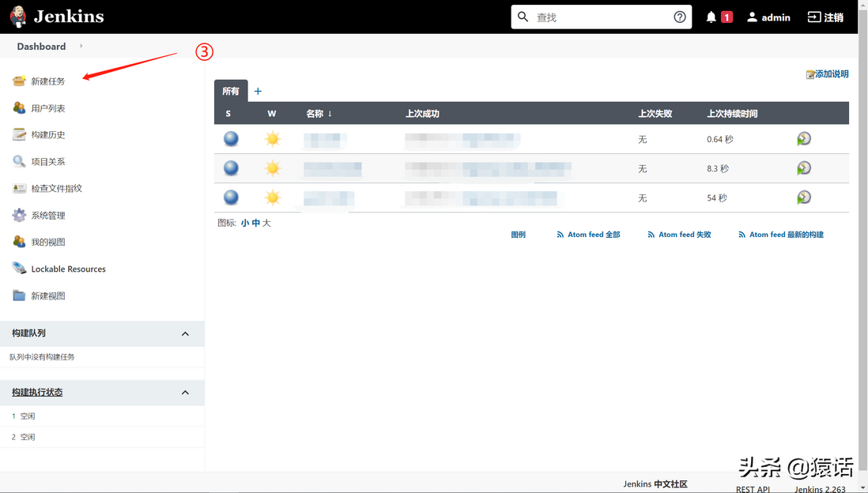The image size is (868, 493).
Task: Click the blue status ball in 54 秒 row
Action: point(231,198)
